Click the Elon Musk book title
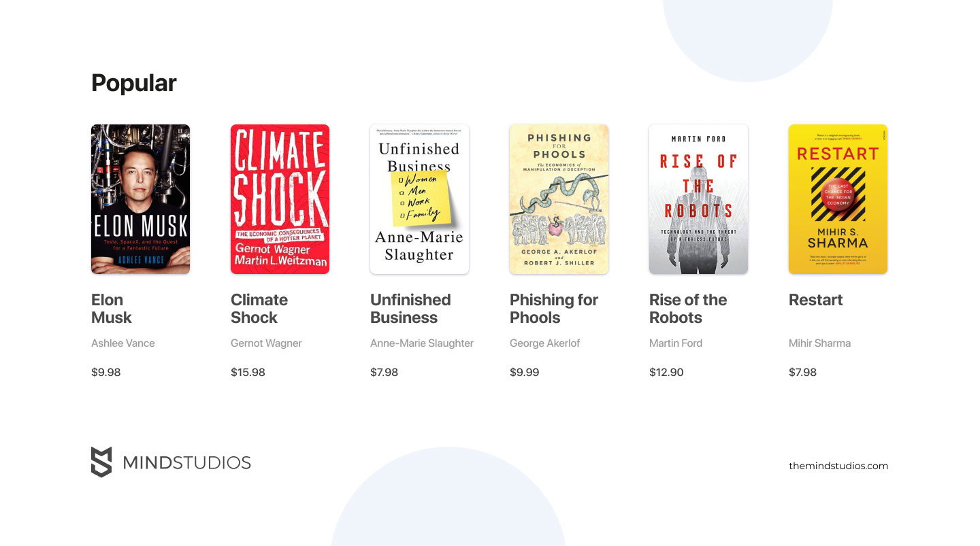 (112, 309)
